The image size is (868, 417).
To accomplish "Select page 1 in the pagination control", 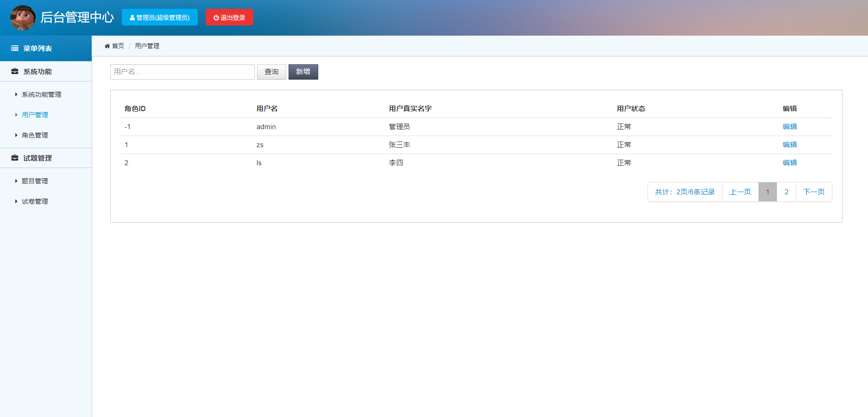I will point(767,192).
